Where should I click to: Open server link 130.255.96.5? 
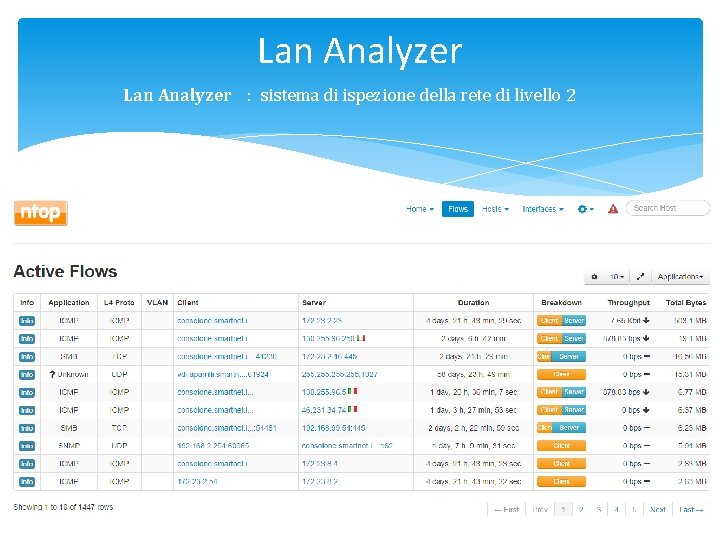[x=324, y=392]
